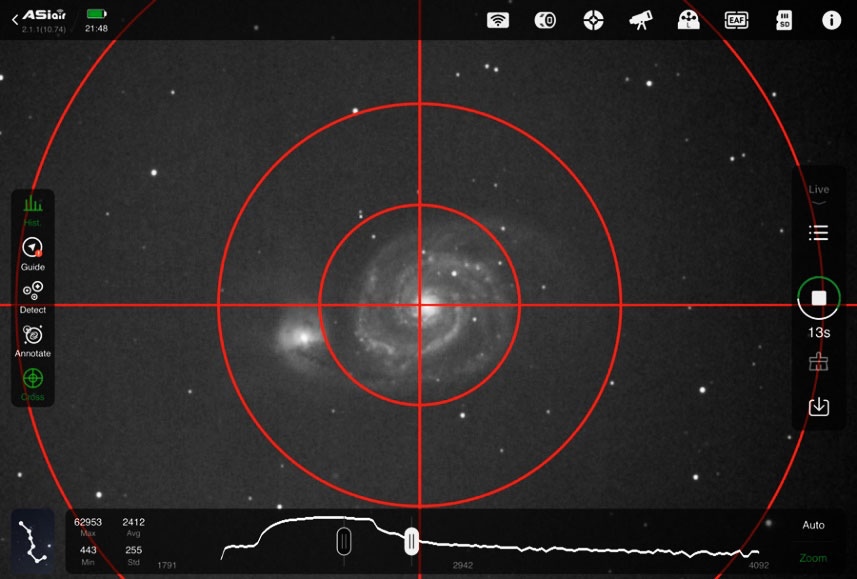Open the main camera settings icon
Image resolution: width=857 pixels, height=579 pixels.
[545, 20]
